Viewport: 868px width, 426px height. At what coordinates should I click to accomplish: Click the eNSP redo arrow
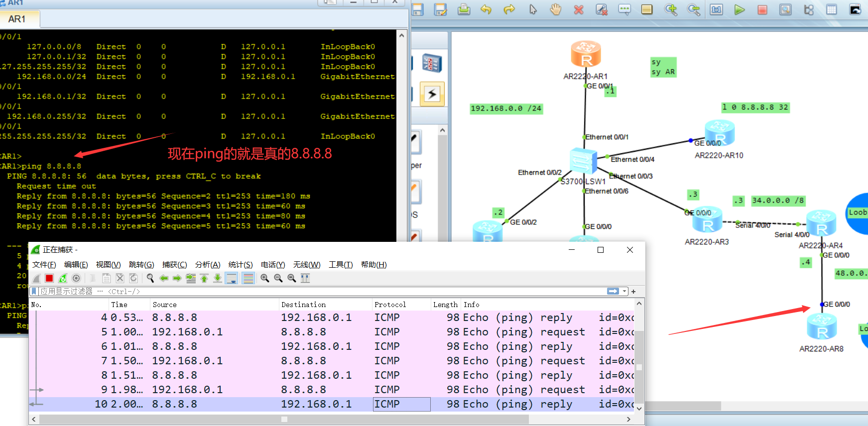(x=509, y=9)
